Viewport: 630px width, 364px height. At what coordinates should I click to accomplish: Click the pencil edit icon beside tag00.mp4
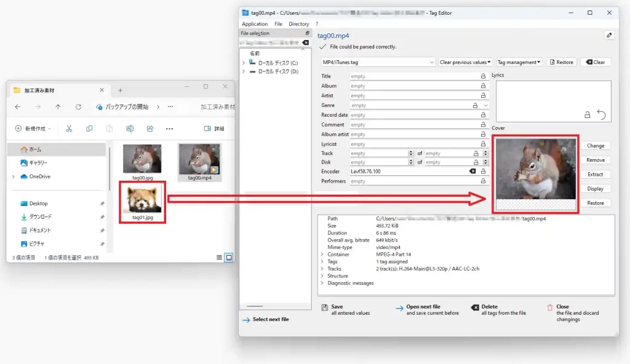(609, 36)
